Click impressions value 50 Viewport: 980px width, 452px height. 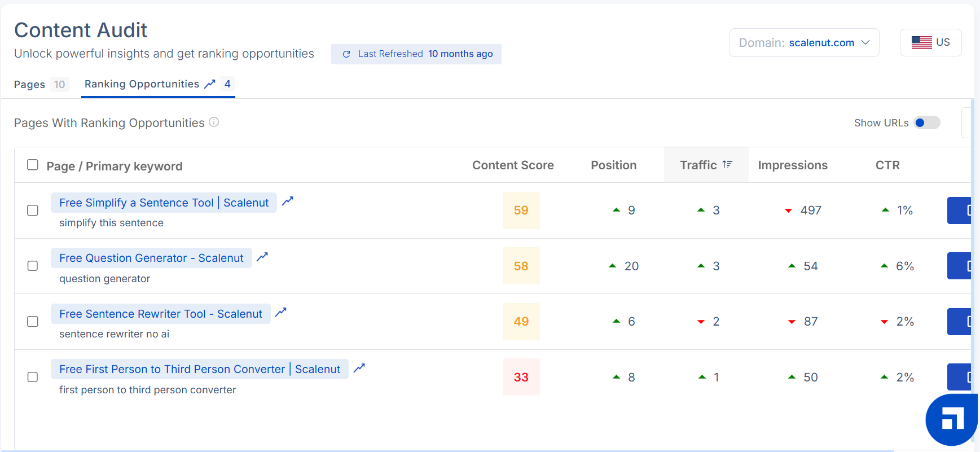811,377
